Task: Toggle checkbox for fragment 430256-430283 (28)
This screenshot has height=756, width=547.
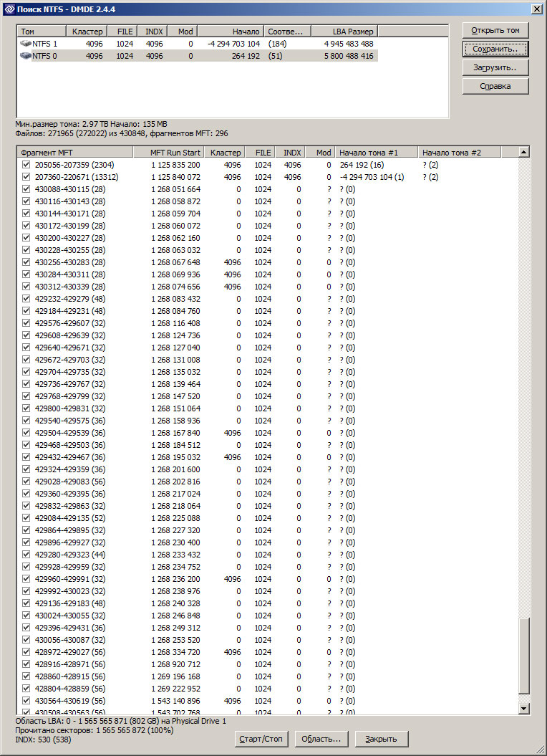Action: [26, 262]
